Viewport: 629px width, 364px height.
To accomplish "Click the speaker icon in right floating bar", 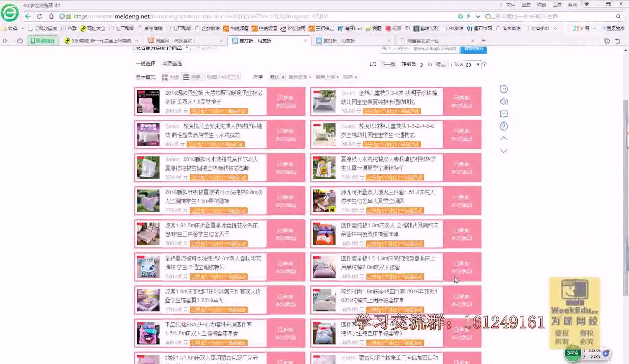I will tap(503, 101).
